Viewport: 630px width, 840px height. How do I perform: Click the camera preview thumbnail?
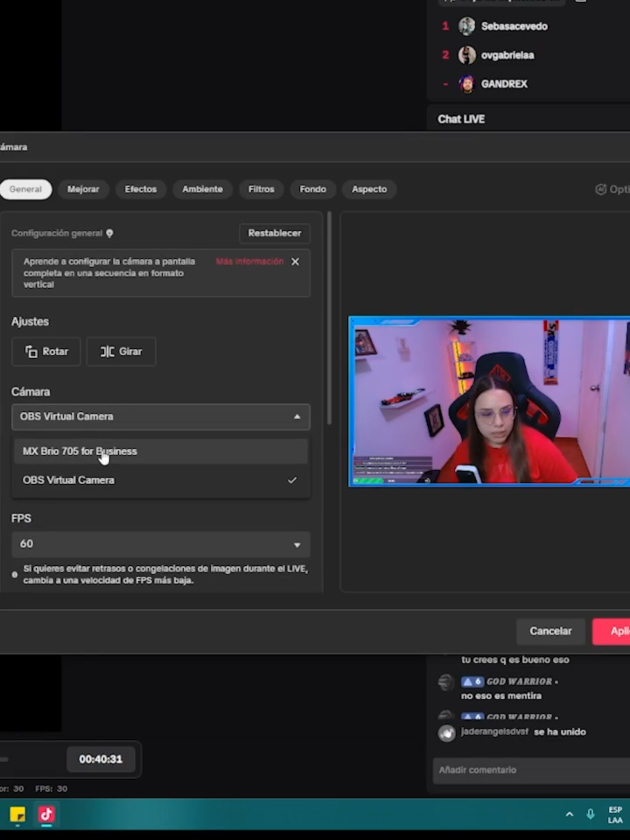[489, 402]
